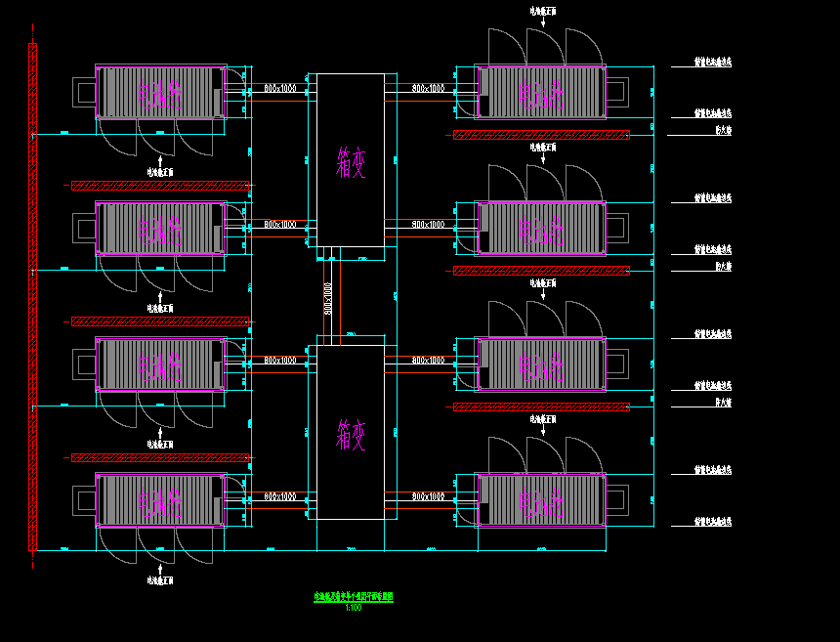Select the second-from-top right 电池舱 container
This screenshot has height=642, width=840.
540,229
